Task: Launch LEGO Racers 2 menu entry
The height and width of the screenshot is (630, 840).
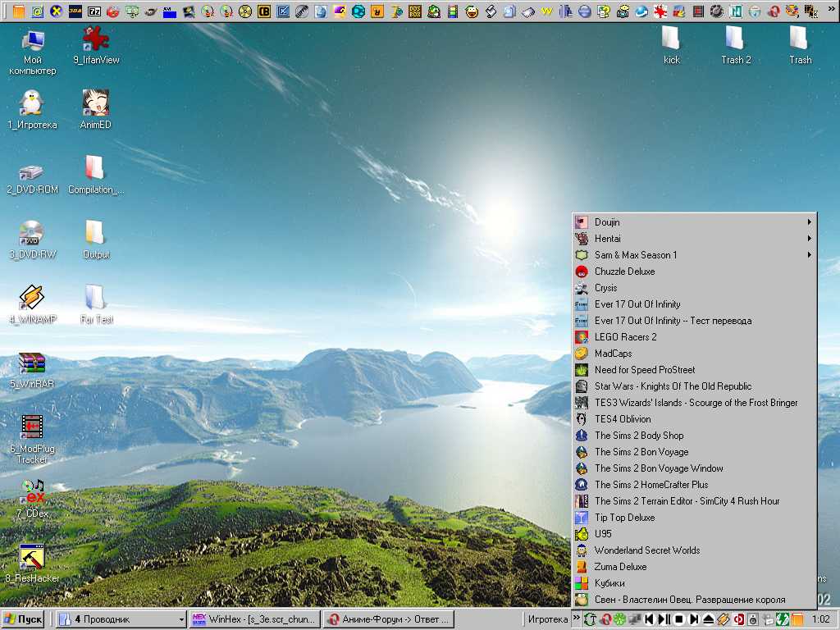Action: click(x=694, y=337)
